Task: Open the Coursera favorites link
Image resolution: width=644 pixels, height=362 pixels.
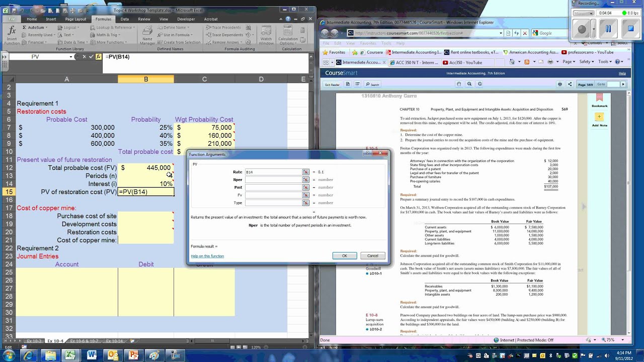Action: [x=371, y=52]
